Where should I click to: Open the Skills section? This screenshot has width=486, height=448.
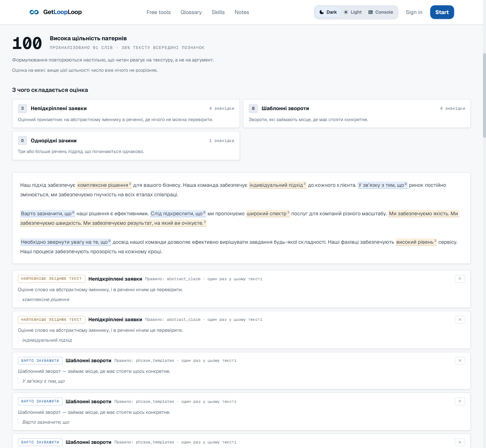coord(218,12)
